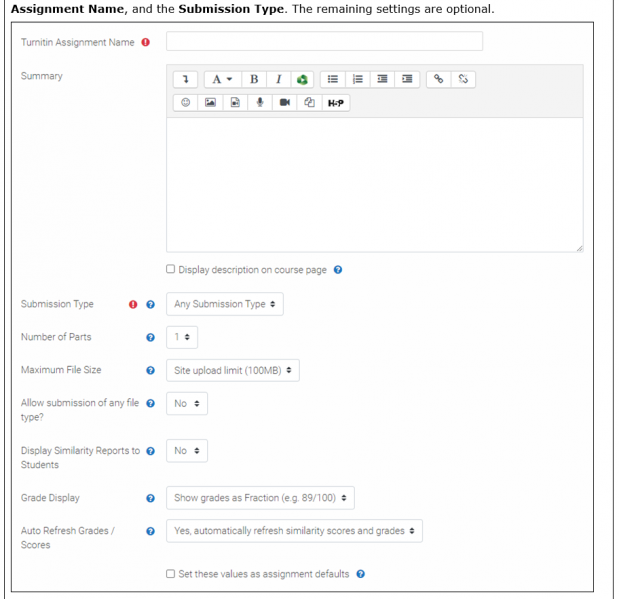This screenshot has height=599, width=619.
Task: Insert an image into the summary
Action: [x=210, y=103]
